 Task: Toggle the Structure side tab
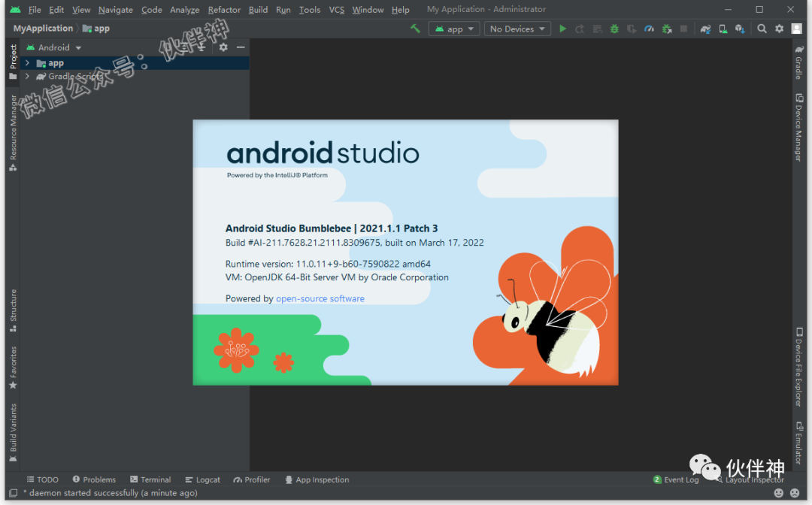tap(13, 310)
